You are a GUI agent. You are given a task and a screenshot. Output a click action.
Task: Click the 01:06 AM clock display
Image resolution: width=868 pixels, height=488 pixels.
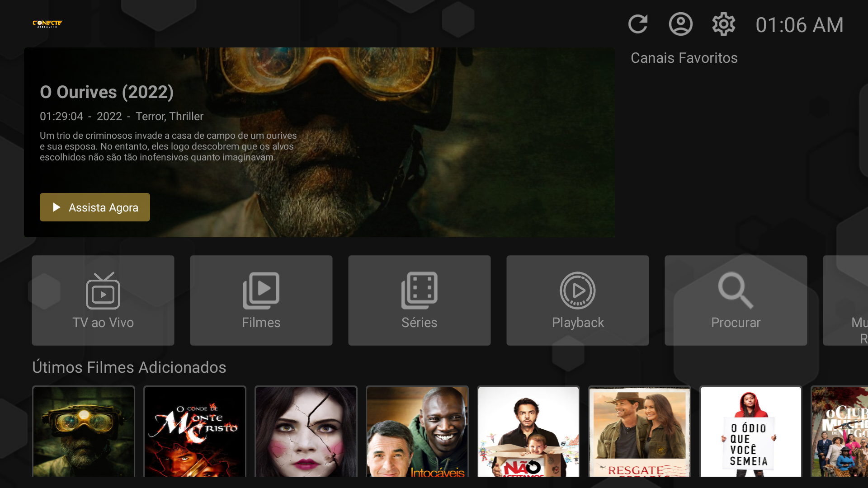click(x=799, y=25)
